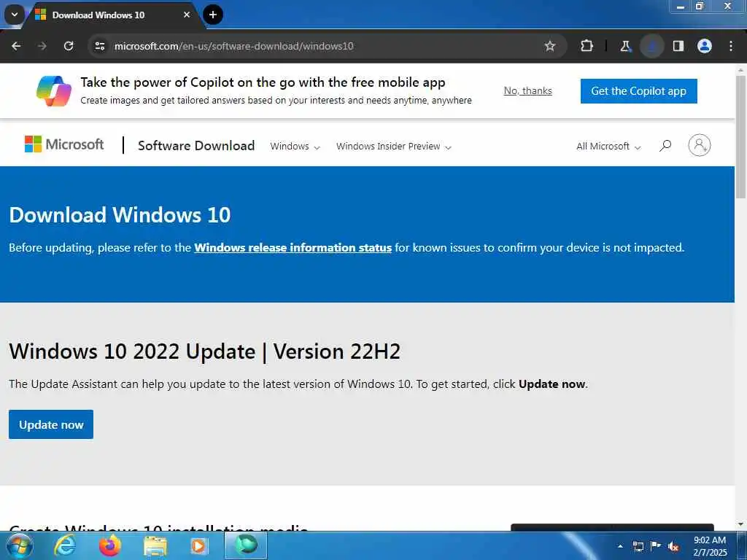Launch Firefox from taskbar
Viewport: 747px width, 560px height.
[110, 545]
